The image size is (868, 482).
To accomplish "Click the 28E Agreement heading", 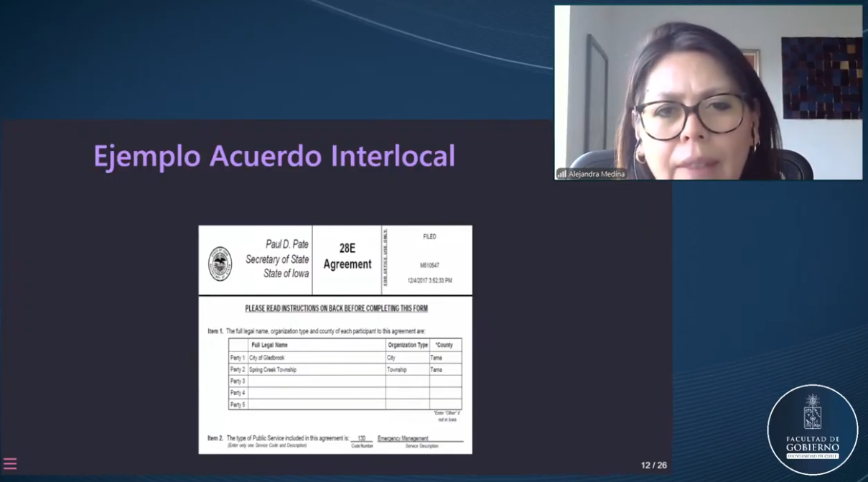I will pyautogui.click(x=347, y=256).
